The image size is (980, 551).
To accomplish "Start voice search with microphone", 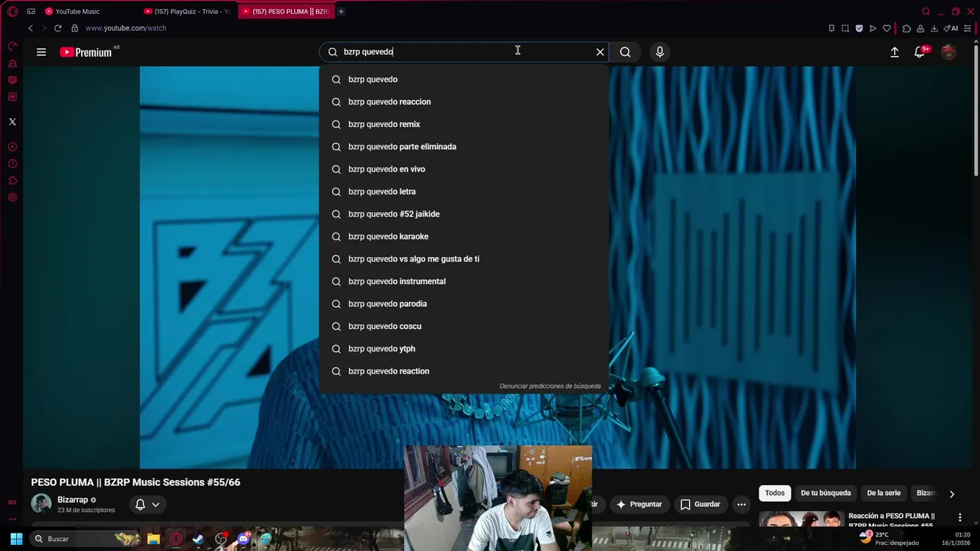I will pos(660,52).
